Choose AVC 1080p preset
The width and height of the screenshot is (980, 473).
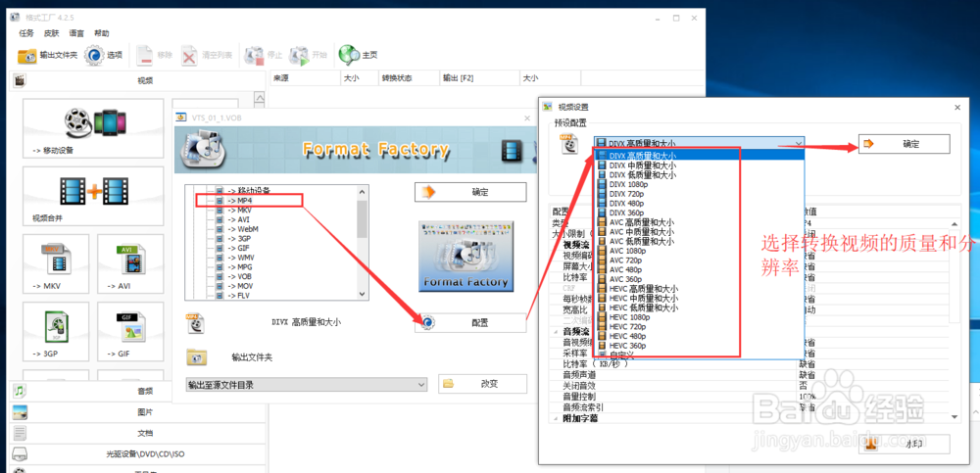click(699, 251)
